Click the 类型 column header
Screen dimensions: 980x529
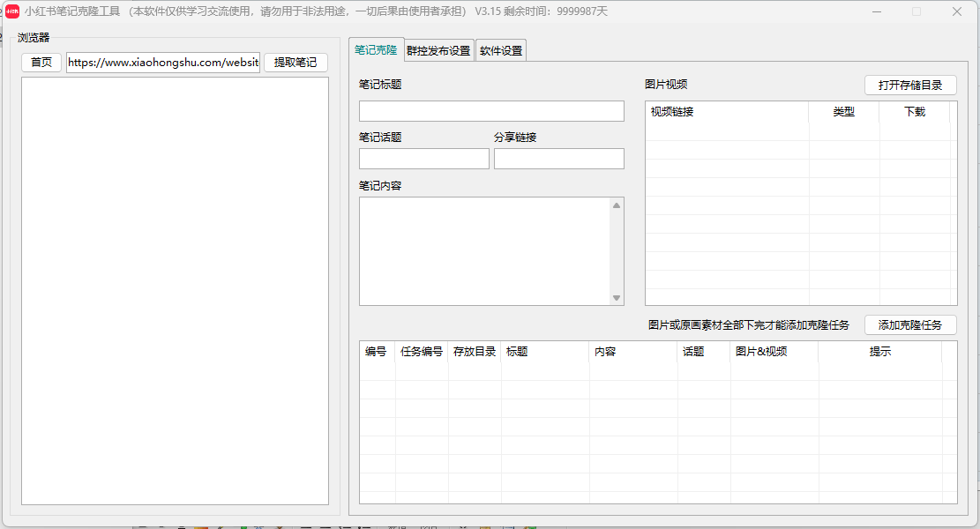(x=844, y=112)
